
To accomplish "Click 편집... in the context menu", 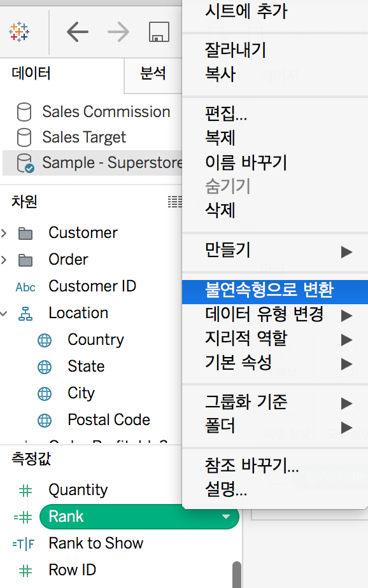I will [226, 113].
